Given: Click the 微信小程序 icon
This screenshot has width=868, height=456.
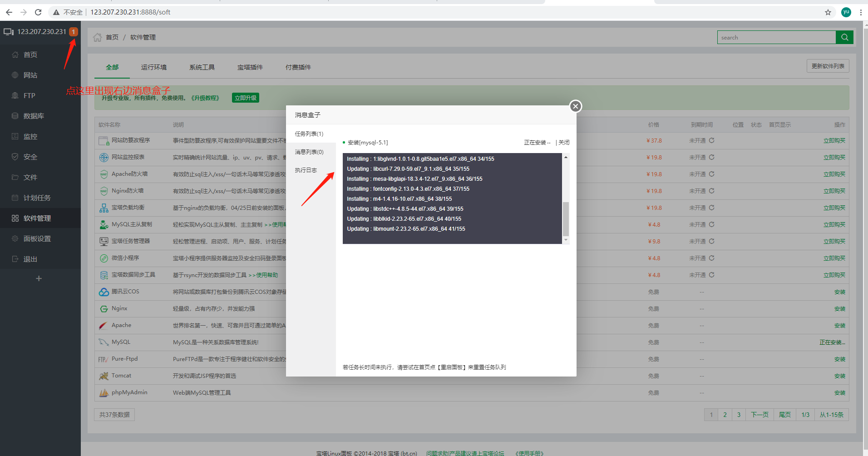Looking at the screenshot, I should (x=104, y=258).
